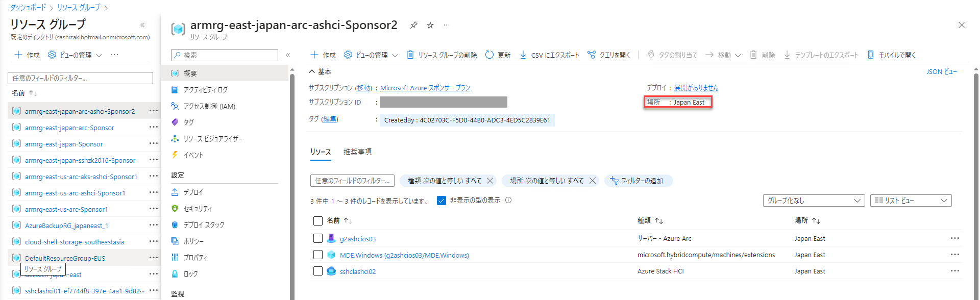Open ellipsis menu for sshclashci02 row
This screenshot has width=980, height=300.
coord(955,271)
